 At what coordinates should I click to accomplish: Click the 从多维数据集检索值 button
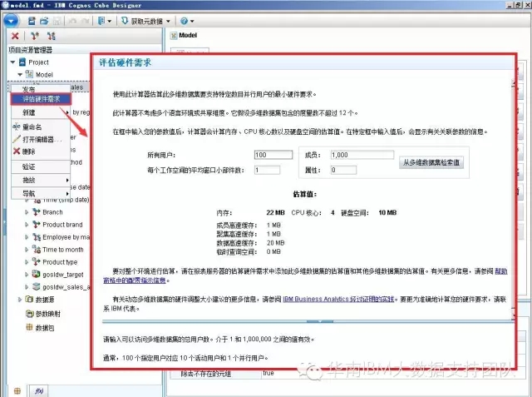pos(431,162)
